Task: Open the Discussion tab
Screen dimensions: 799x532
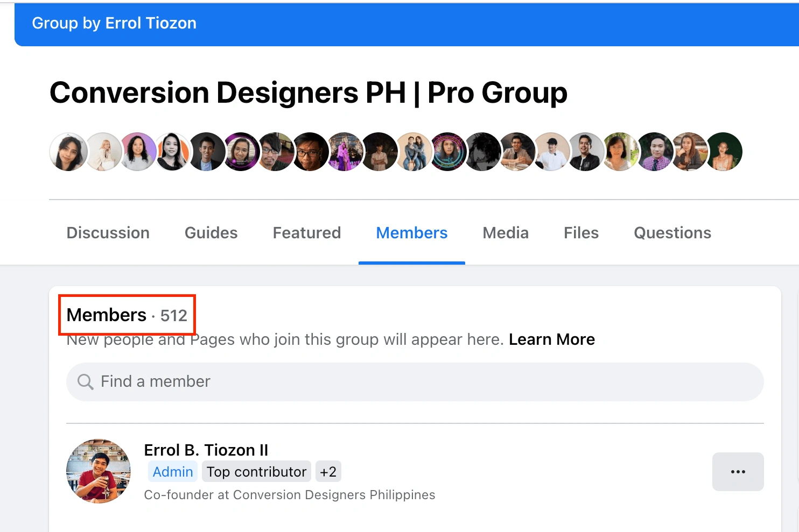Action: click(108, 233)
